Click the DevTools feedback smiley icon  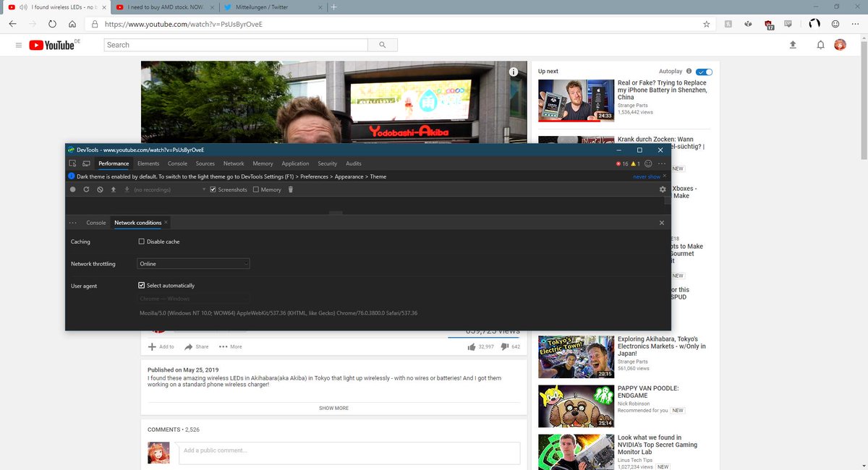pos(648,163)
